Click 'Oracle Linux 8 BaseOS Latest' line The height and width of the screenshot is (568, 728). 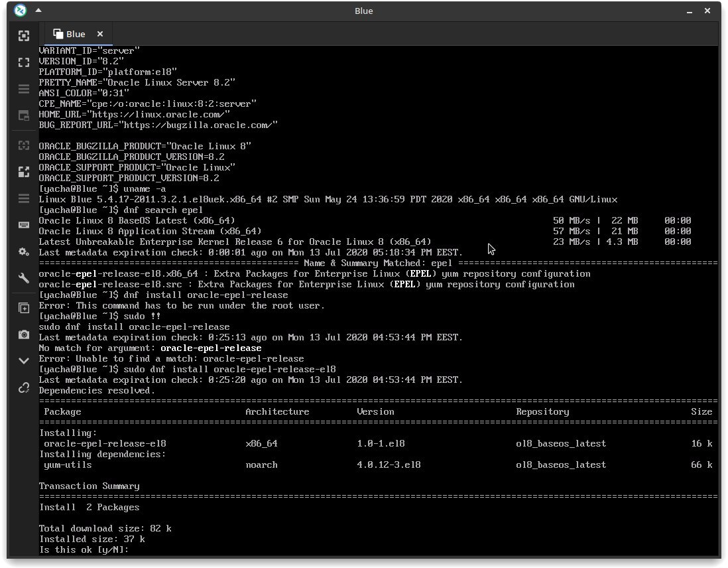[x=137, y=221]
